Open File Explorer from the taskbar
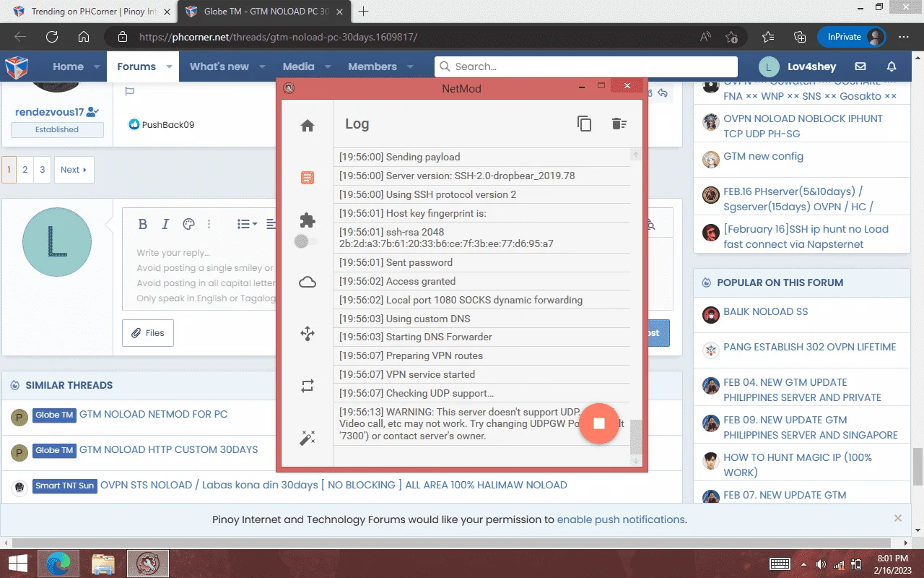 point(104,564)
